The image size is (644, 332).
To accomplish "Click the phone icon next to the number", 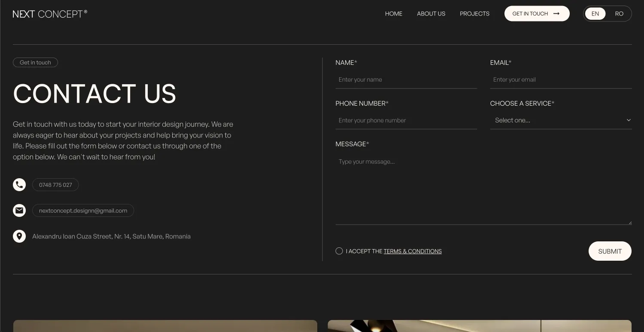I will [19, 185].
